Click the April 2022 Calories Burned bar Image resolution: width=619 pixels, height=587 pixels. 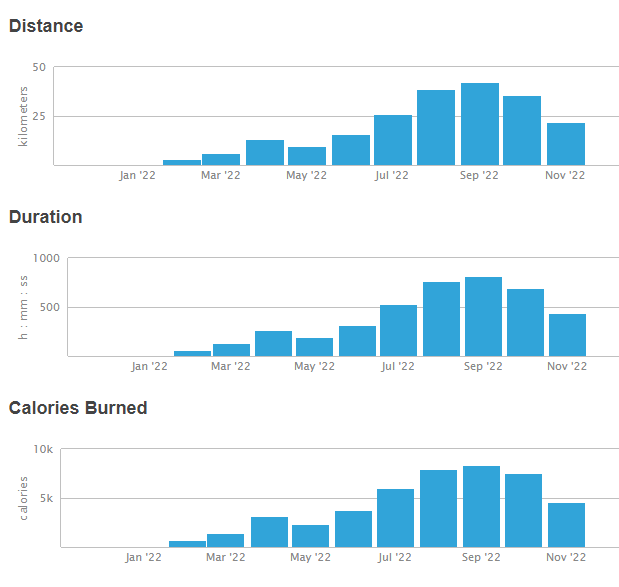269,533
